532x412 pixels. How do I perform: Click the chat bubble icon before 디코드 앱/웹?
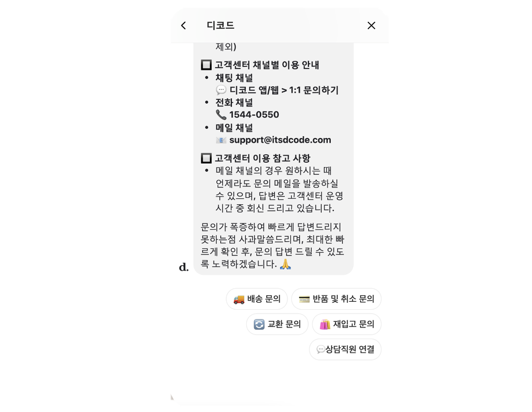[x=221, y=90]
